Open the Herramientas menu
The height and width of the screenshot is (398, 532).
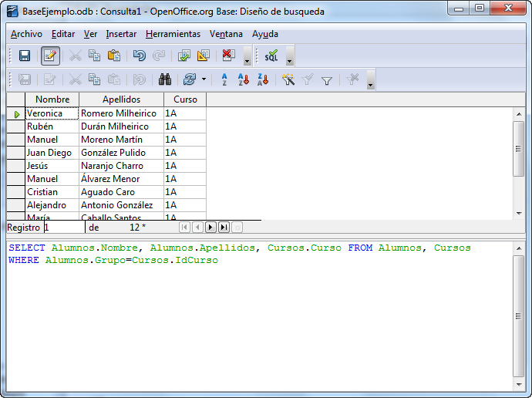pos(173,34)
